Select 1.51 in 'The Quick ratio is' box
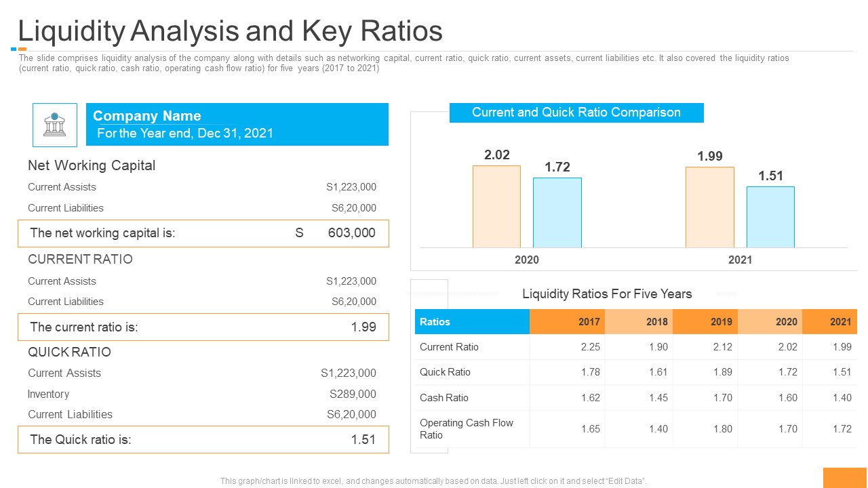This screenshot has width=868, height=488. tap(363, 439)
